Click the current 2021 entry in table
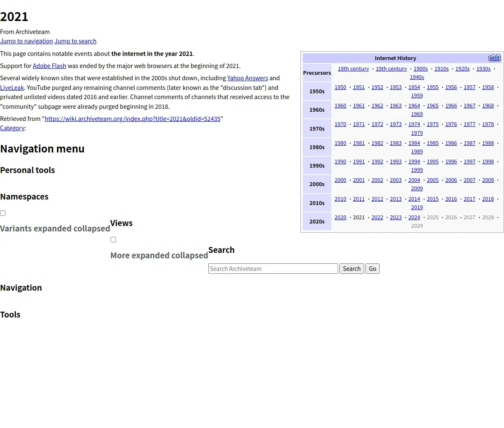The image size is (504, 428). click(359, 218)
